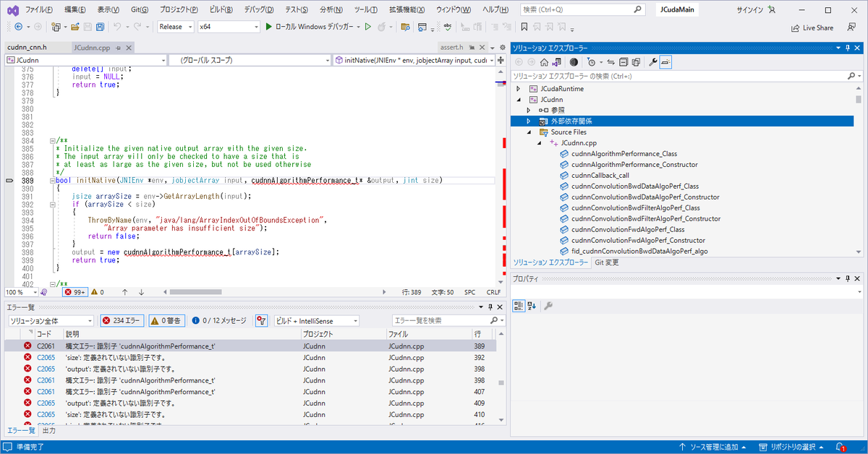Viewport: 868px width, 454px height.
Task: Open the (グローバル スコープ) dropdown
Action: click(x=249, y=60)
